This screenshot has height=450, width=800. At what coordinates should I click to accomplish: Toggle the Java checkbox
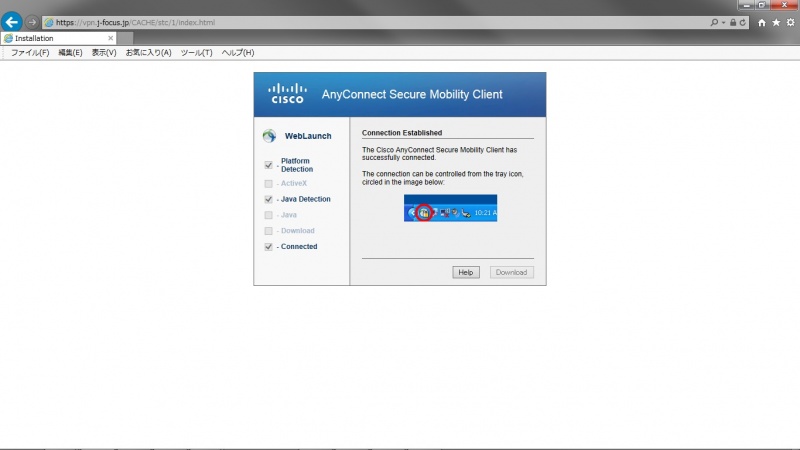pyautogui.click(x=268, y=215)
